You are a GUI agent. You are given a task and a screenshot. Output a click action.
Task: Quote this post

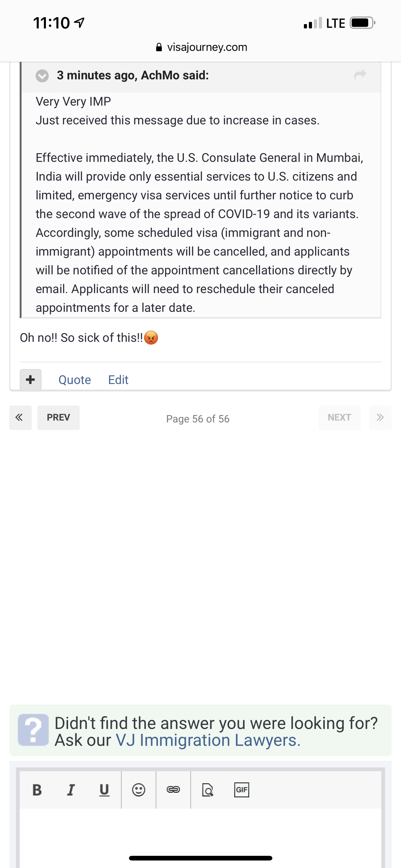click(75, 380)
